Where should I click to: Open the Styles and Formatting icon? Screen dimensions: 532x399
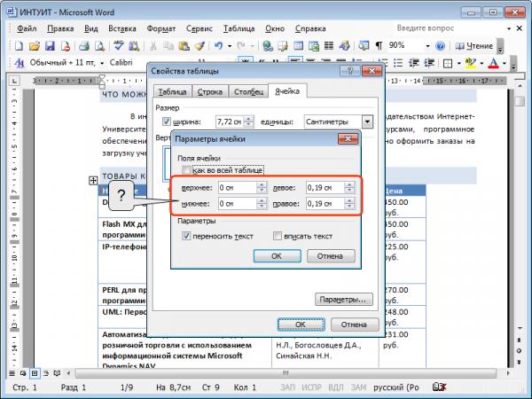tap(20, 63)
